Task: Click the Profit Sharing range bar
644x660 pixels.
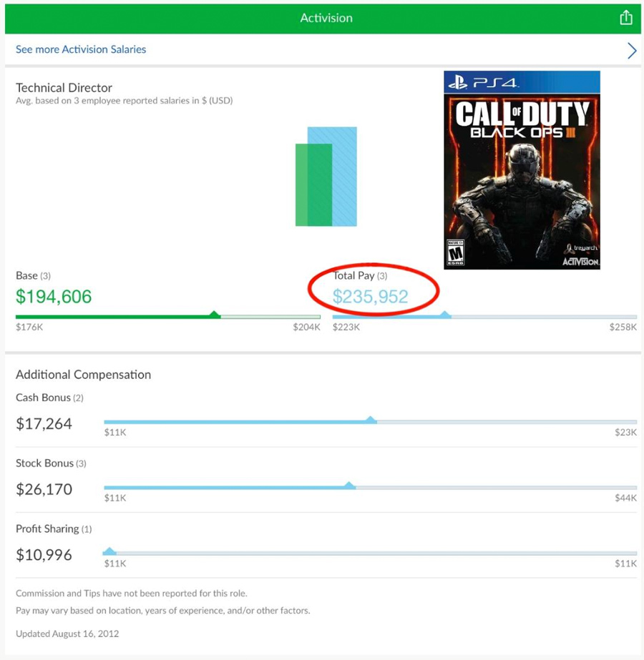Action: coord(370,552)
